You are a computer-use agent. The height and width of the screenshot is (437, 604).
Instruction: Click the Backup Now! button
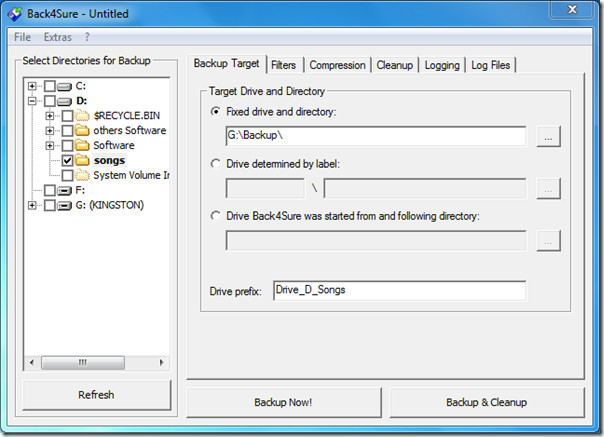pyautogui.click(x=284, y=402)
